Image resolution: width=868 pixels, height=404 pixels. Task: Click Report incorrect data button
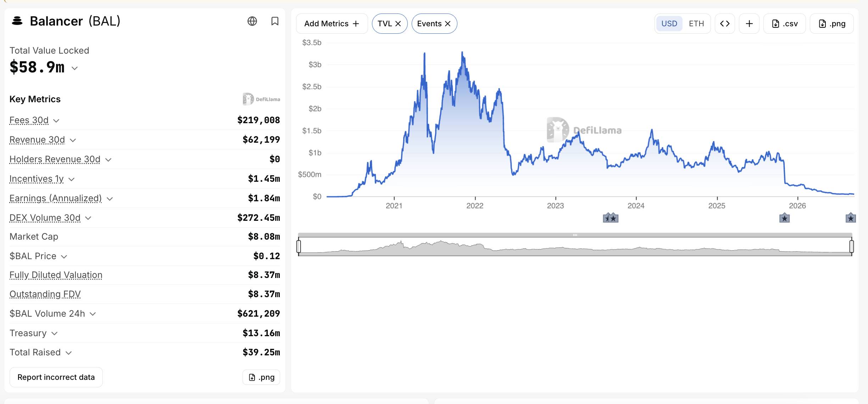tap(56, 377)
